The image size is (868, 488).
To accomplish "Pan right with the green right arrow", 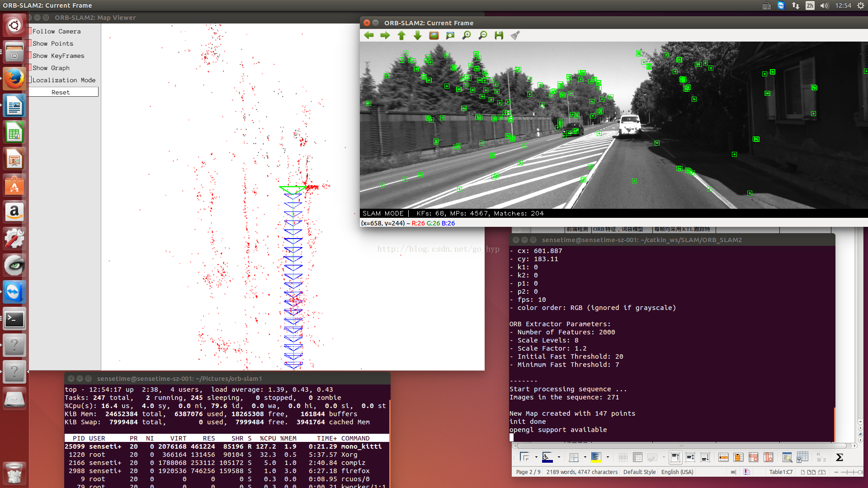I will [x=385, y=35].
